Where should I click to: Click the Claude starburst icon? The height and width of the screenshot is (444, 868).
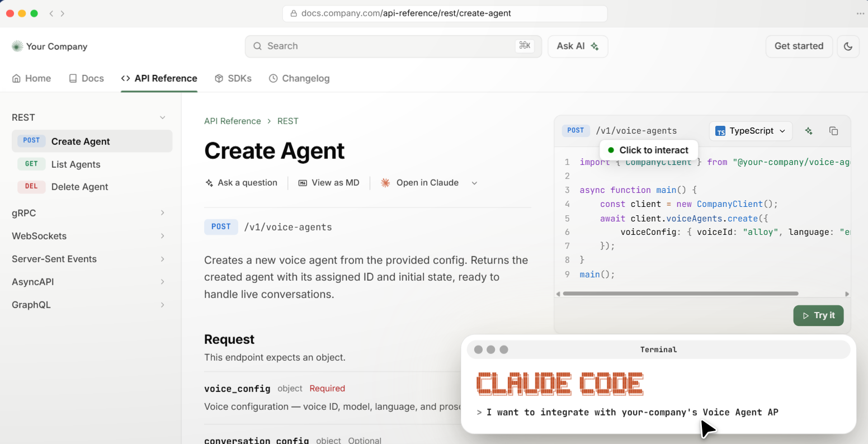tap(385, 183)
